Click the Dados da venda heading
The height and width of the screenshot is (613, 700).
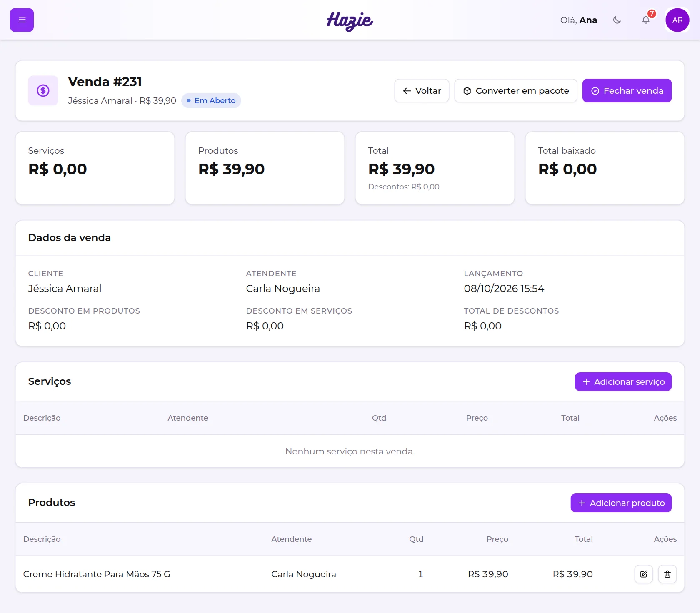tap(70, 238)
